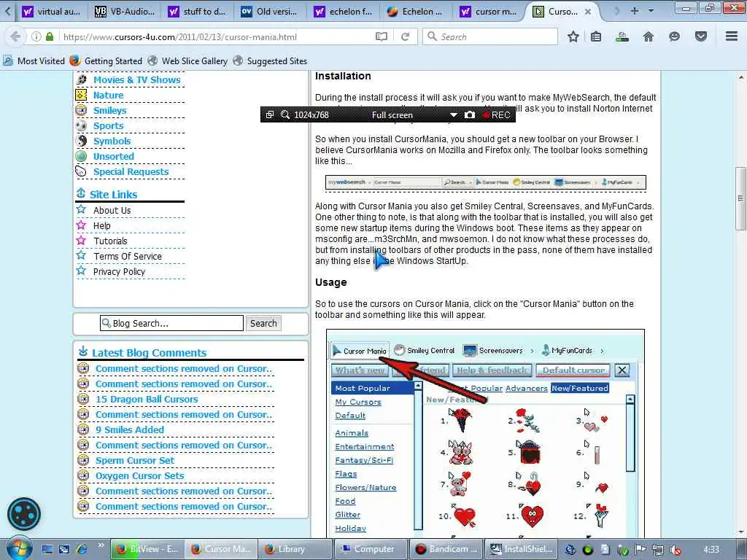The image size is (747, 560).
Task: Go to home page icon
Action: 649,36
